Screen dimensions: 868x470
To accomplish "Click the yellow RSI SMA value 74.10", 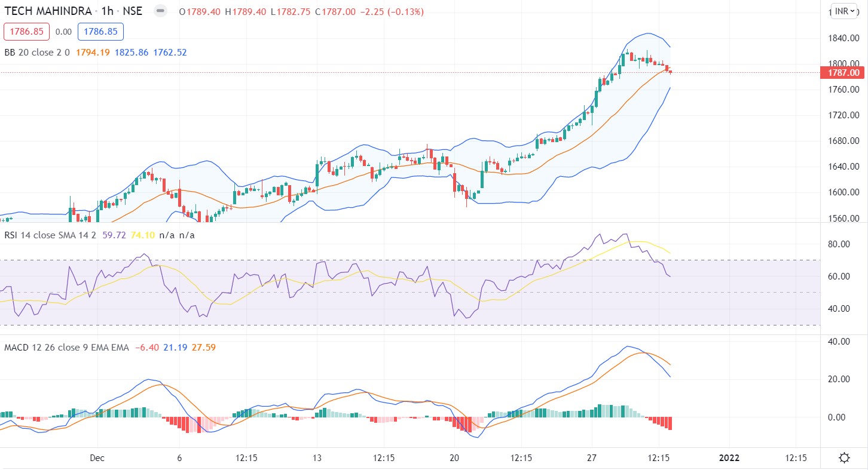I will (143, 235).
